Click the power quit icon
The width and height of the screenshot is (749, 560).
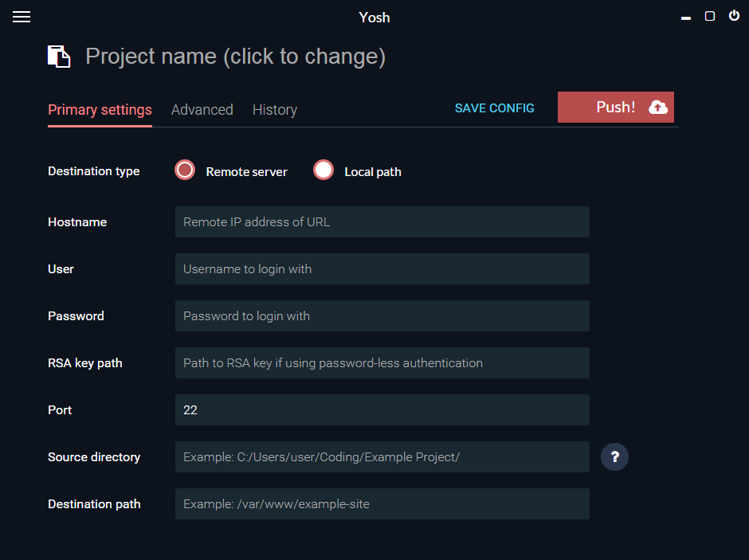point(734,16)
